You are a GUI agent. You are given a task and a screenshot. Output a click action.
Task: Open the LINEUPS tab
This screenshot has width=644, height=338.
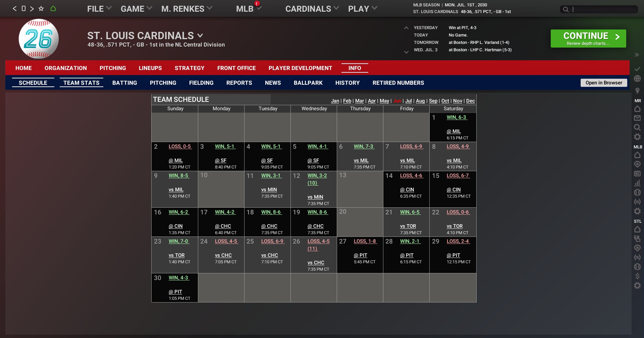click(150, 68)
